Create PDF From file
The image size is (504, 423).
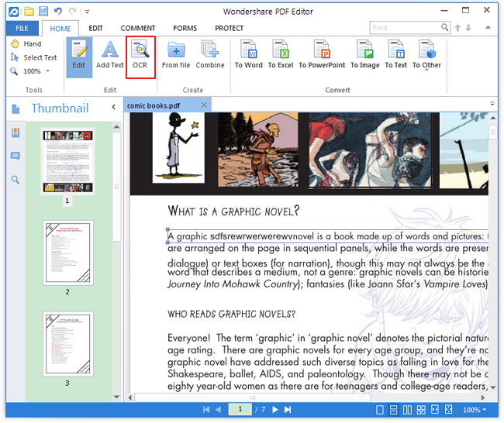click(176, 55)
